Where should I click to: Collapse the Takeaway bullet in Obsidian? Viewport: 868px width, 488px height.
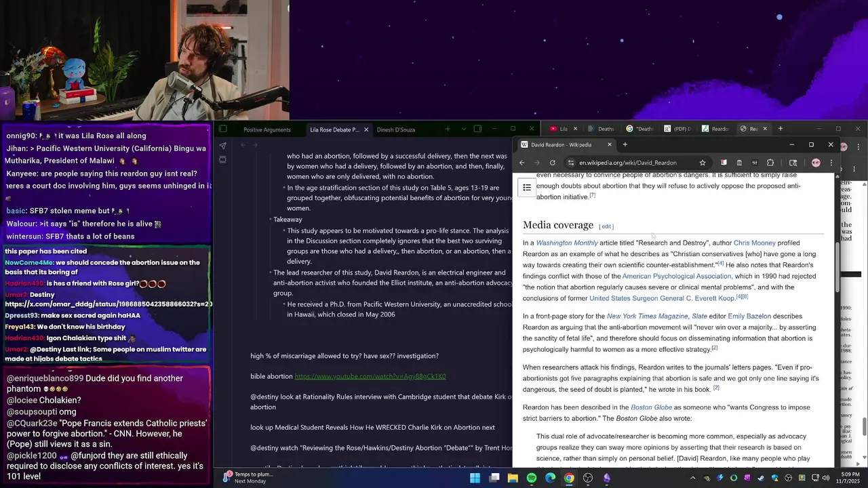269,220
